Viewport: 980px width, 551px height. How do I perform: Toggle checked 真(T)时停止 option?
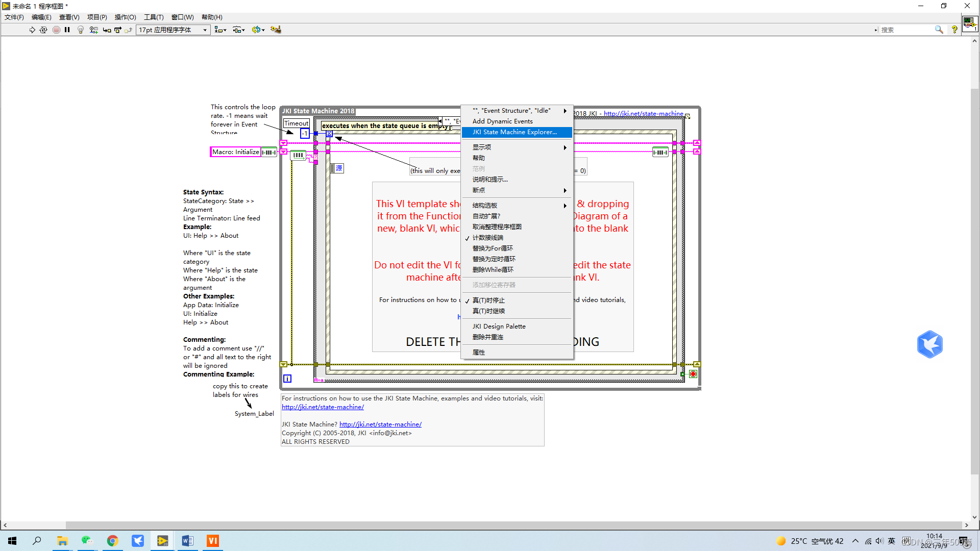[517, 300]
